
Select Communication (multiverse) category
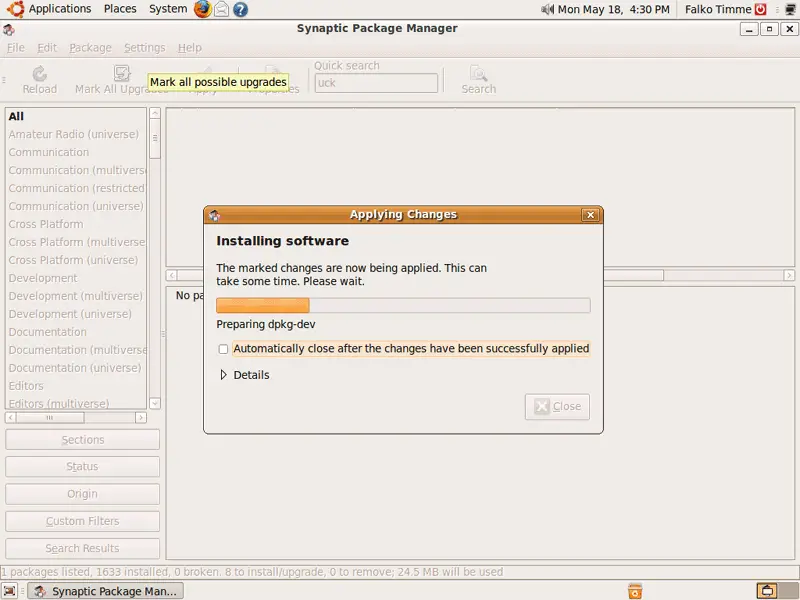pos(76,170)
